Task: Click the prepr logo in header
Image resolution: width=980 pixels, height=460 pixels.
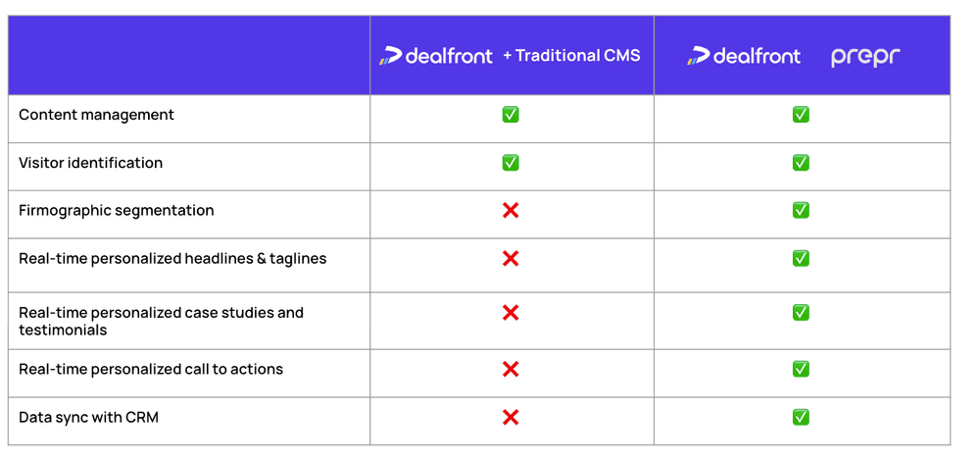Action: 865,58
